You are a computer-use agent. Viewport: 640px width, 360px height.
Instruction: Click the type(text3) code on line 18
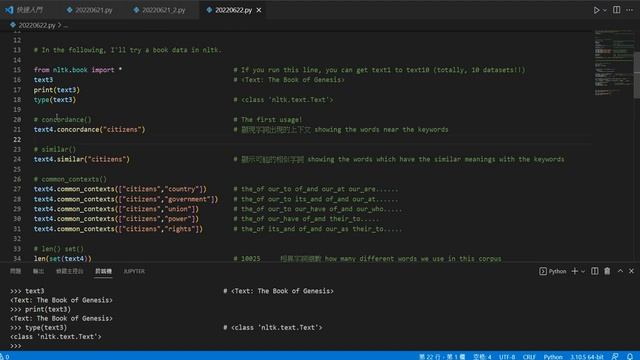(x=54, y=100)
